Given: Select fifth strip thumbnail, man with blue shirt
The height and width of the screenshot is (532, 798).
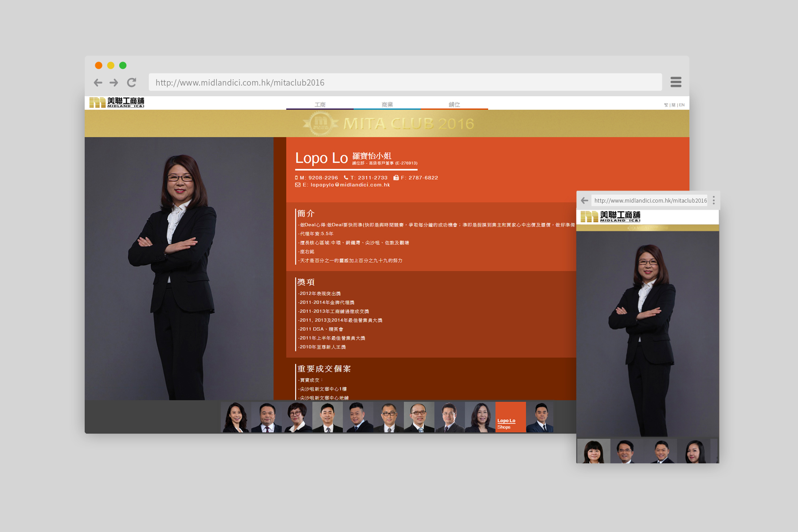Looking at the screenshot, I should point(358,417).
